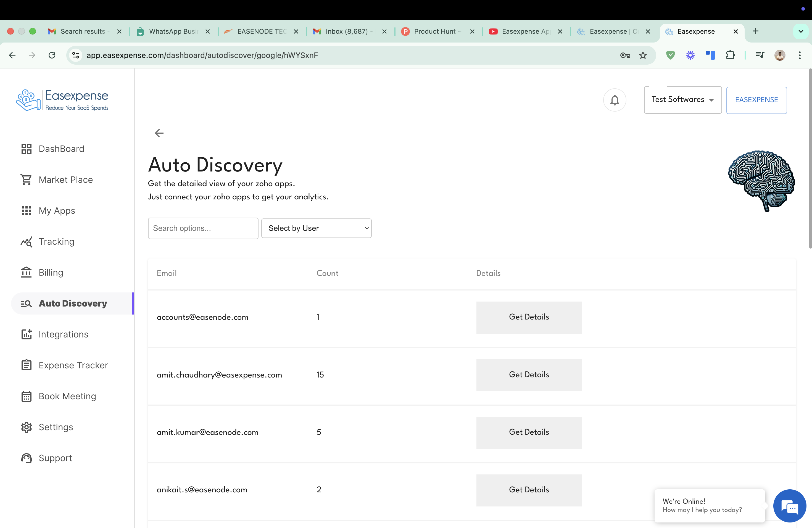This screenshot has height=528, width=812.
Task: Click the email anikait.s@easenode.com
Action: coord(202,490)
